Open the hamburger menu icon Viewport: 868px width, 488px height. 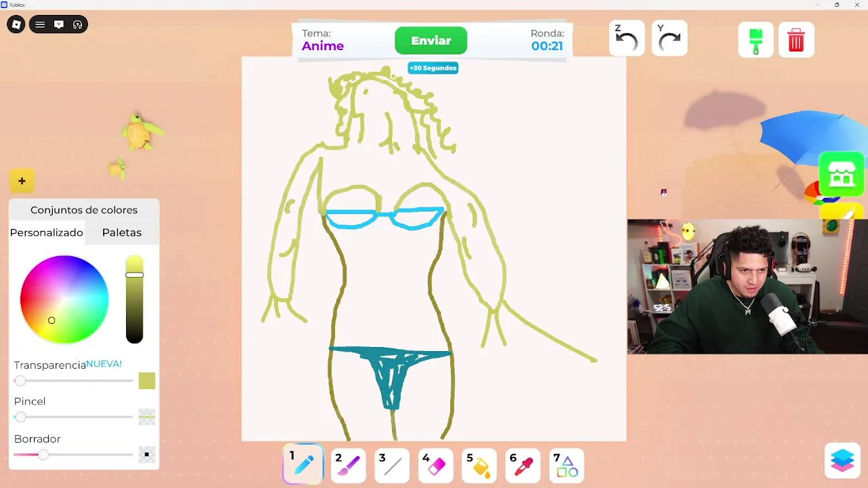pos(40,24)
